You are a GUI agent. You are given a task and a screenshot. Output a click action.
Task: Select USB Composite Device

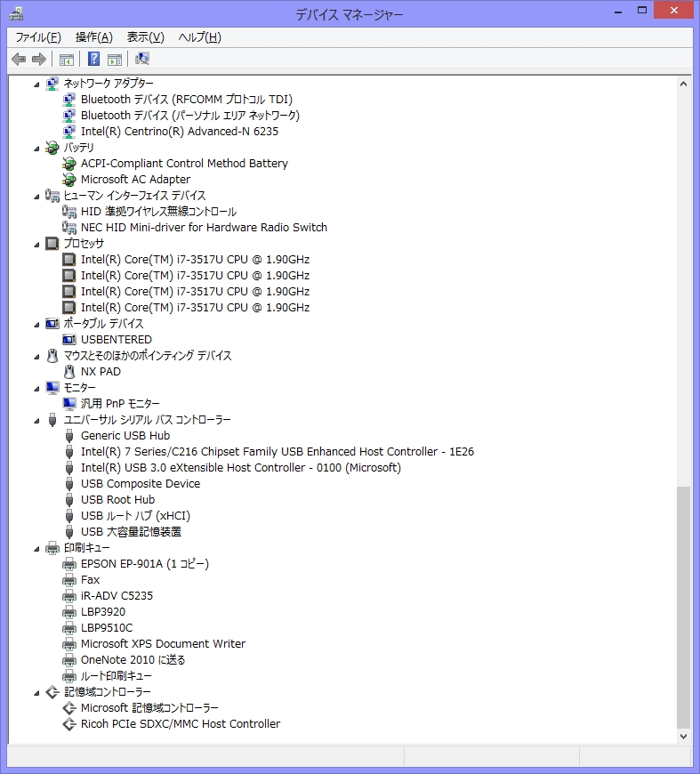(x=141, y=484)
